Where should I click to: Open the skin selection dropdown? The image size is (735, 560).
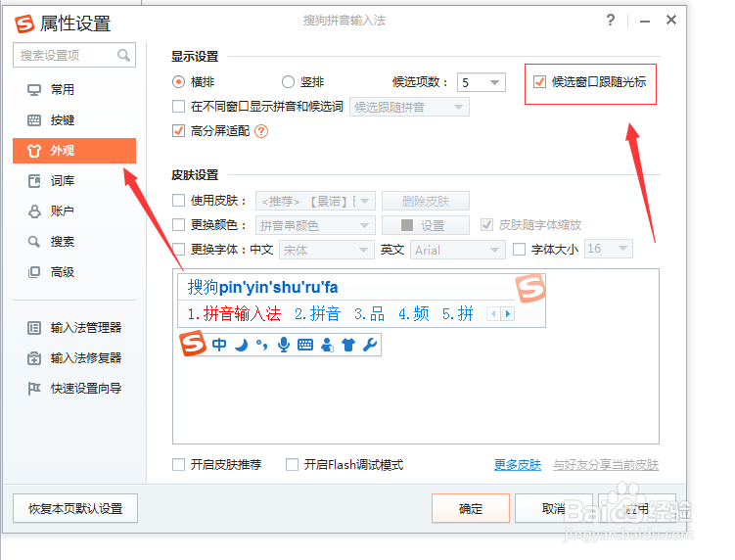(x=315, y=202)
